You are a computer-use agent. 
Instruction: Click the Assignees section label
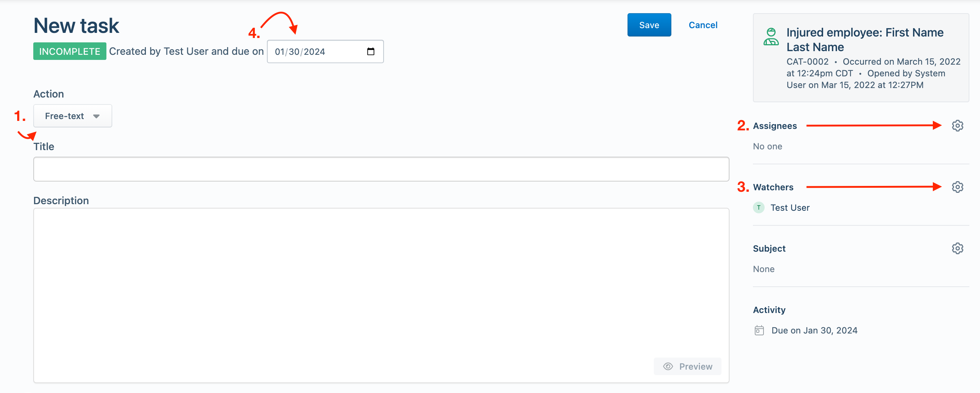(x=774, y=126)
